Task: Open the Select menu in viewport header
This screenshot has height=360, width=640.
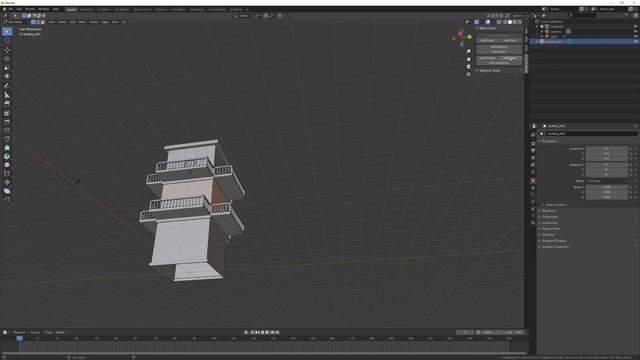Action: [x=62, y=22]
